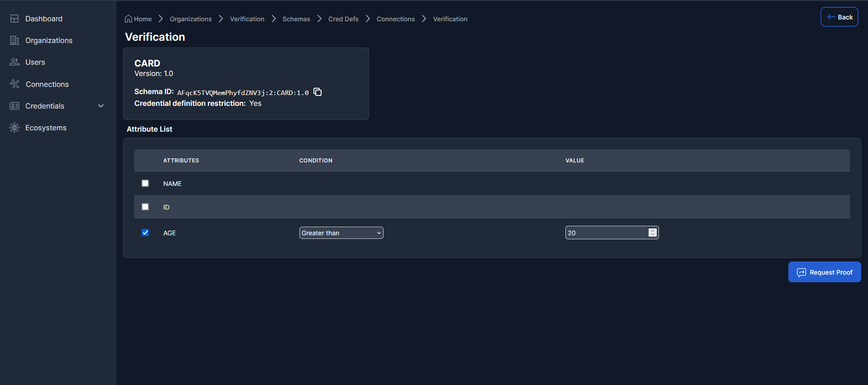Click the ATTRIBUTES column header
The height and width of the screenshot is (385, 868).
(x=181, y=161)
